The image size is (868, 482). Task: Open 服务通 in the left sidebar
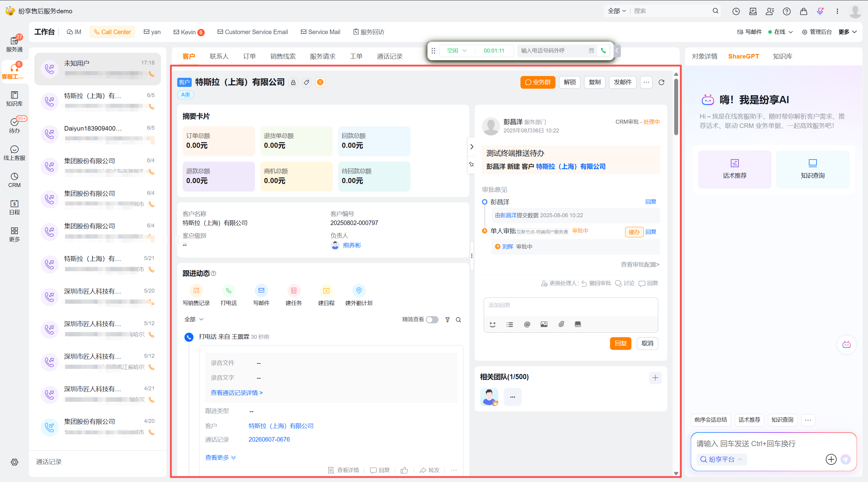[14, 44]
